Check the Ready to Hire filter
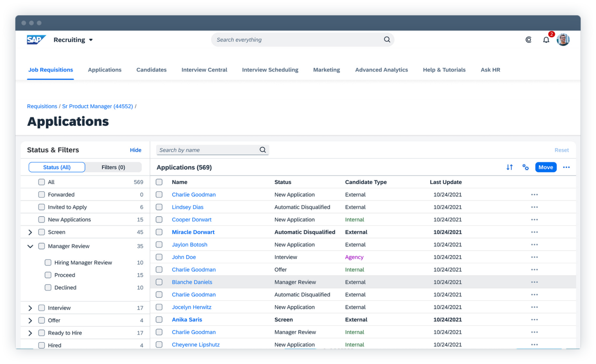 click(x=42, y=333)
